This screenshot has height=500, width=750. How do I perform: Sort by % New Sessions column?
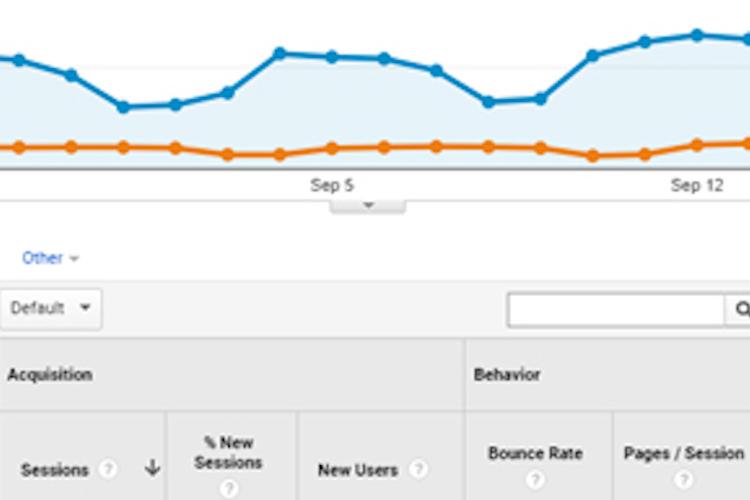(x=229, y=452)
